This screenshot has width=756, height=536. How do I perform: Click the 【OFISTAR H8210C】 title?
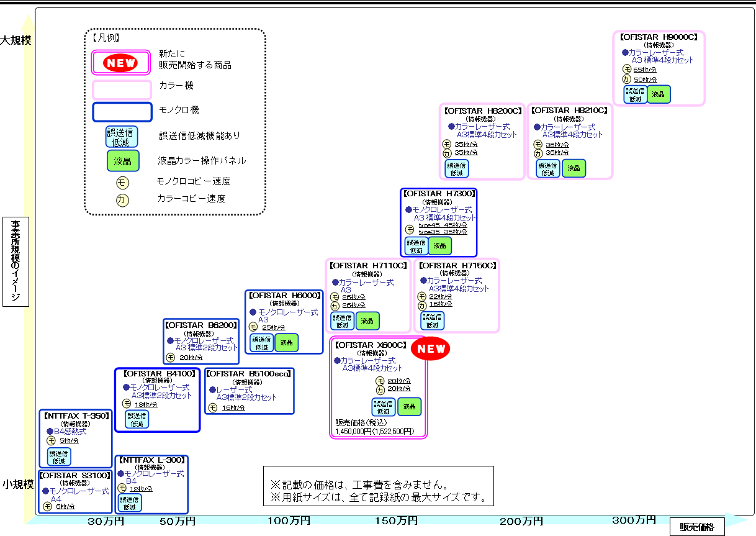tap(570, 111)
